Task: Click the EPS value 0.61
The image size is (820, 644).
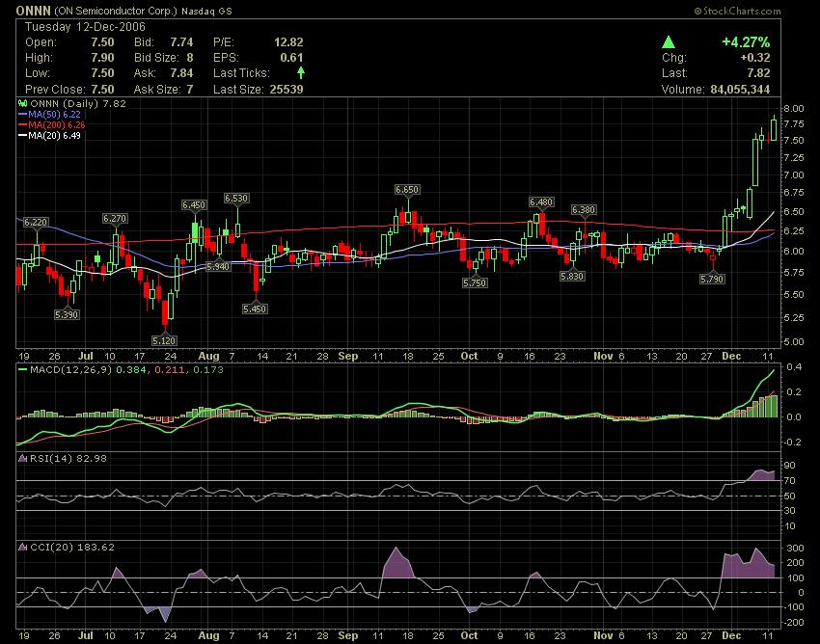Action: 291,58
